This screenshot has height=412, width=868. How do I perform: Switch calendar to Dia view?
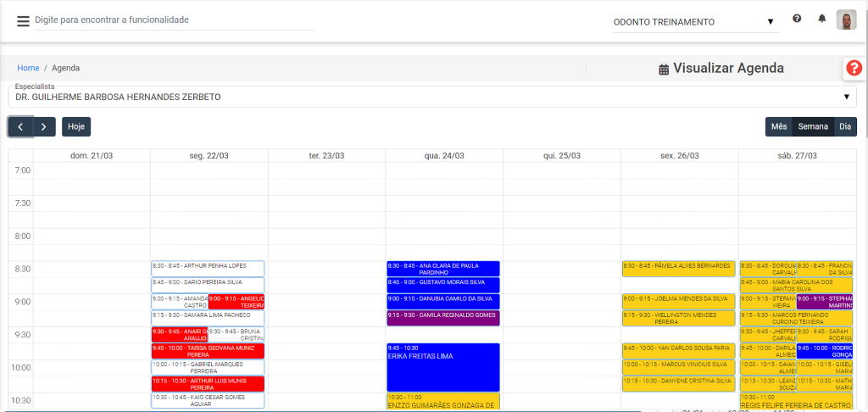[844, 126]
